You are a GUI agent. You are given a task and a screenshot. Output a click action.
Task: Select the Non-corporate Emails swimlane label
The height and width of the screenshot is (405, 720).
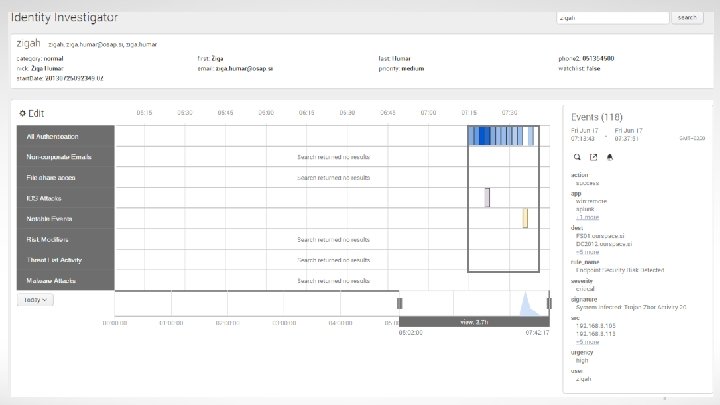coord(66,157)
